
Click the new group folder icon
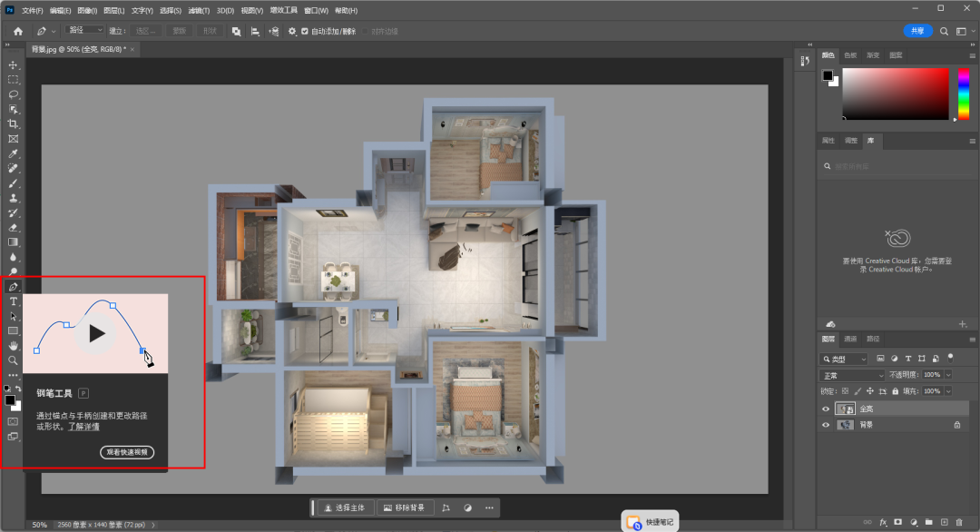pyautogui.click(x=929, y=523)
